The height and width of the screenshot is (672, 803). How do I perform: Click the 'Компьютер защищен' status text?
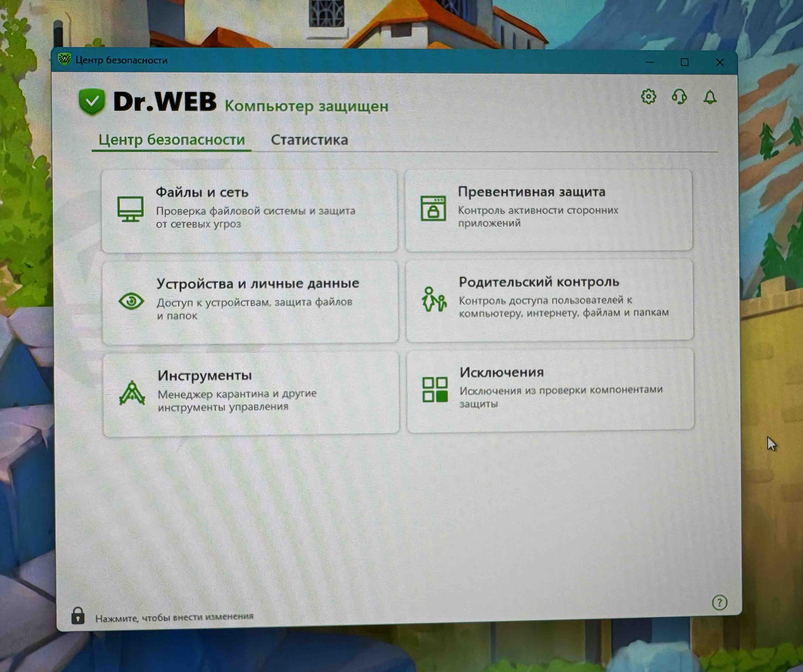(x=306, y=106)
